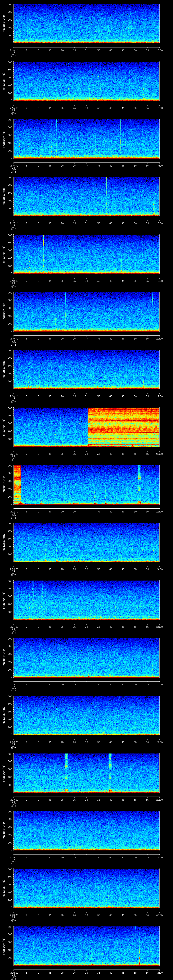The image size is (173, 980).
Task: Click the loud broadband noise block in the 7:21:00 panel
Action: click(x=123, y=427)
